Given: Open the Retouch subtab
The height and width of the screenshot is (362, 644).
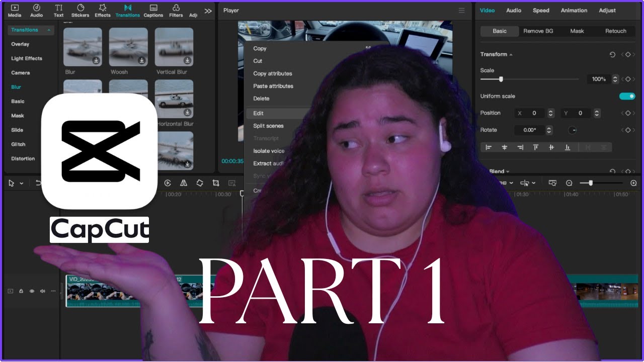Looking at the screenshot, I should (616, 31).
